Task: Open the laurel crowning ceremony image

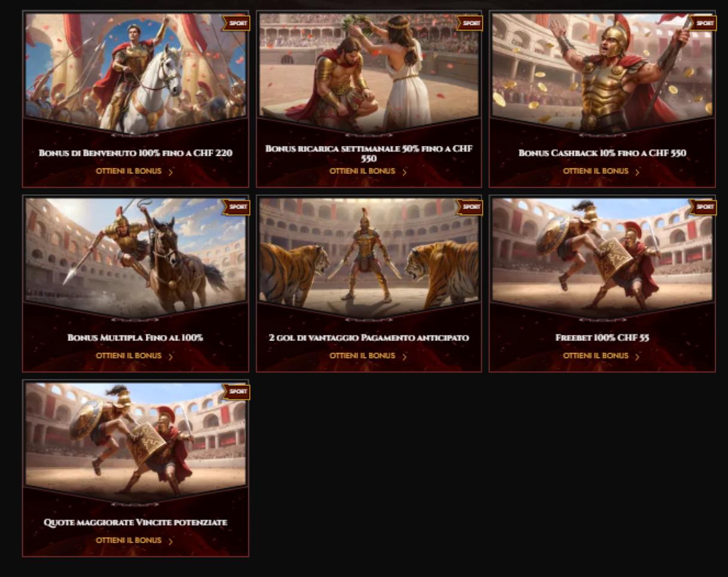Action: tap(369, 72)
